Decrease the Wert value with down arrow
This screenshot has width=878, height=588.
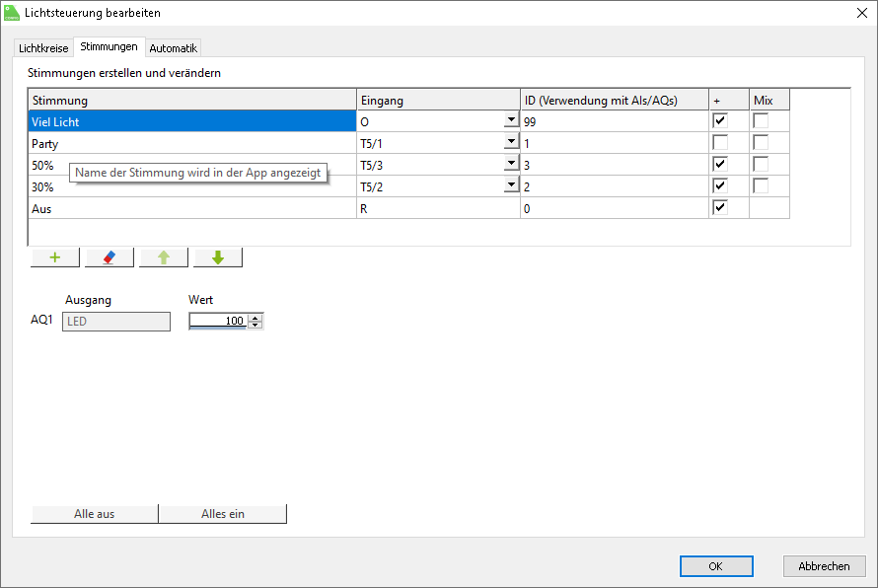256,325
